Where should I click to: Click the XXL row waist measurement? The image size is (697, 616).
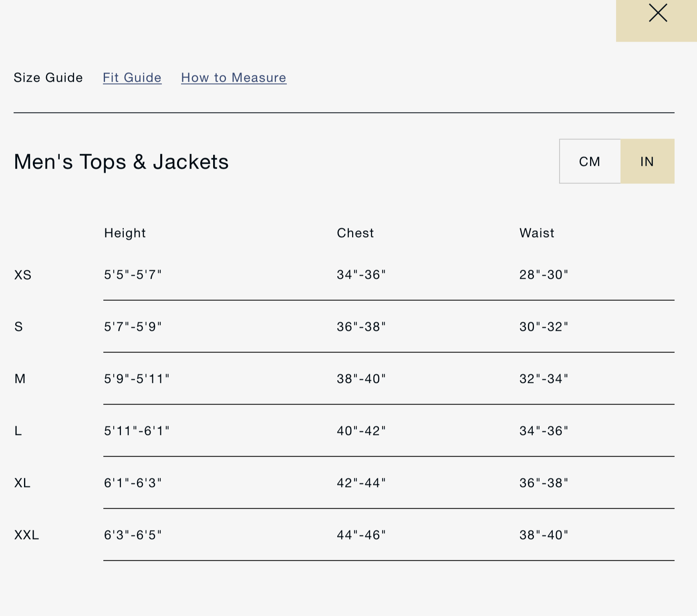tap(544, 535)
